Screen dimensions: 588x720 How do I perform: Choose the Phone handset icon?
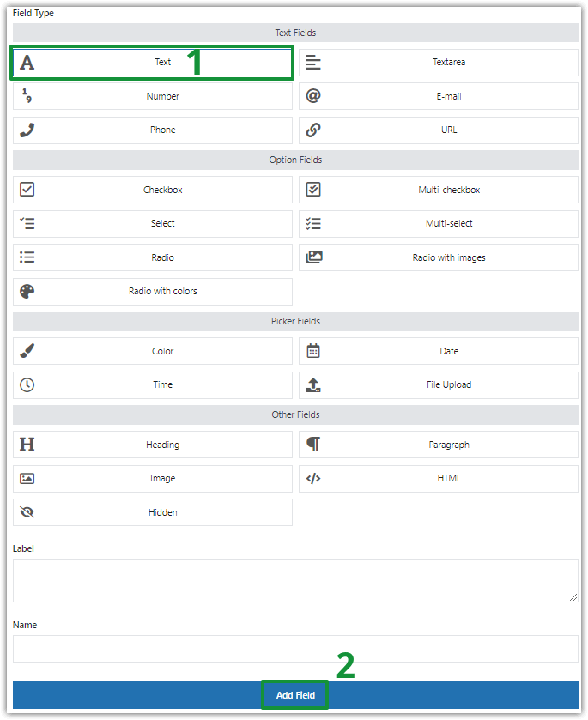point(27,130)
